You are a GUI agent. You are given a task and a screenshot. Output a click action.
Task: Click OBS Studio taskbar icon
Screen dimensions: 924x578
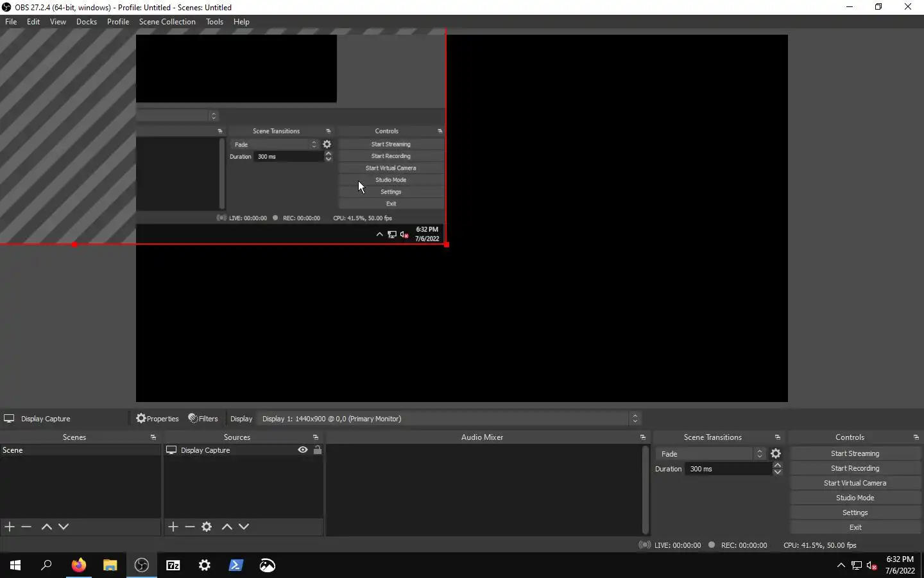point(142,565)
